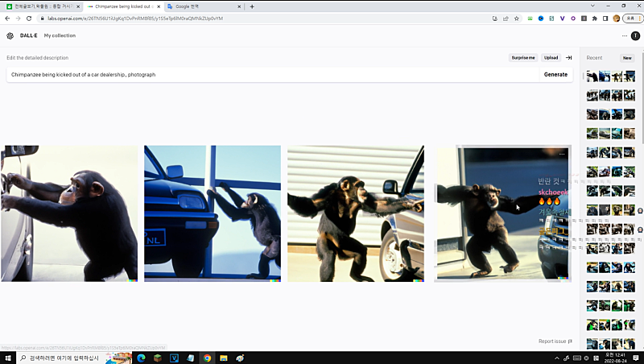
Task: Open Chrome from the Windows taskbar
Action: click(x=207, y=358)
